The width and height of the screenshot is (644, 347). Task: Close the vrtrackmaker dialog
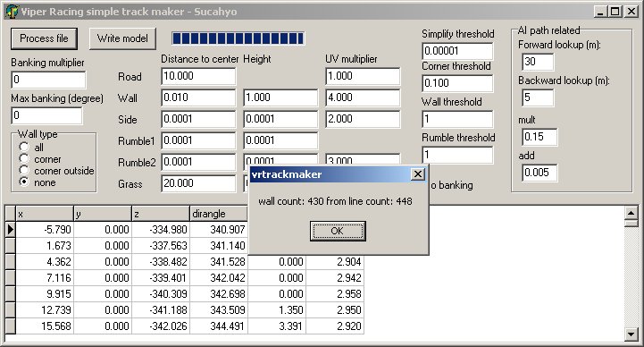(x=418, y=174)
